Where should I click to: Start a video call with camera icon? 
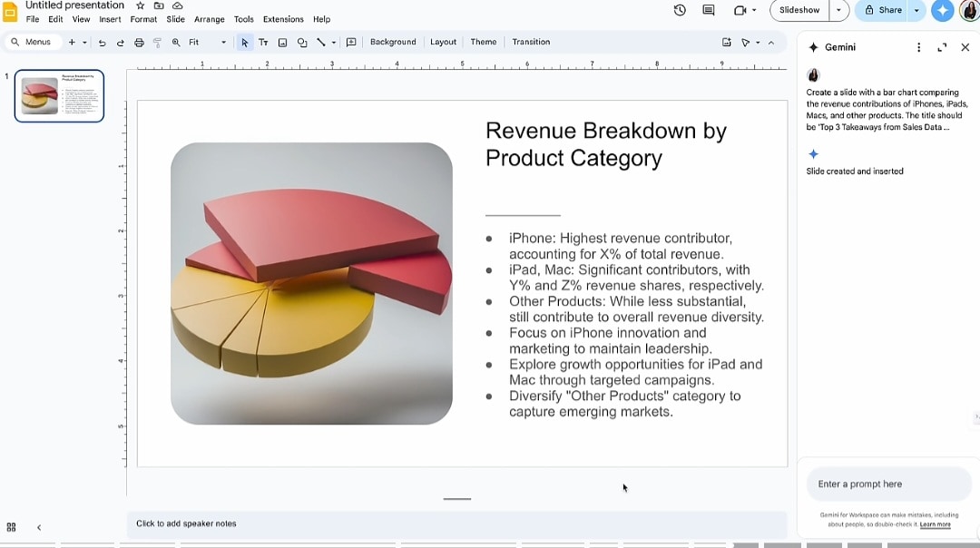pos(740,10)
